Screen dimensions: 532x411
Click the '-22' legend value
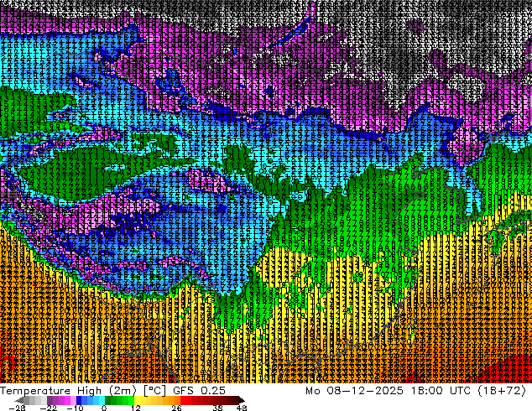(48, 408)
